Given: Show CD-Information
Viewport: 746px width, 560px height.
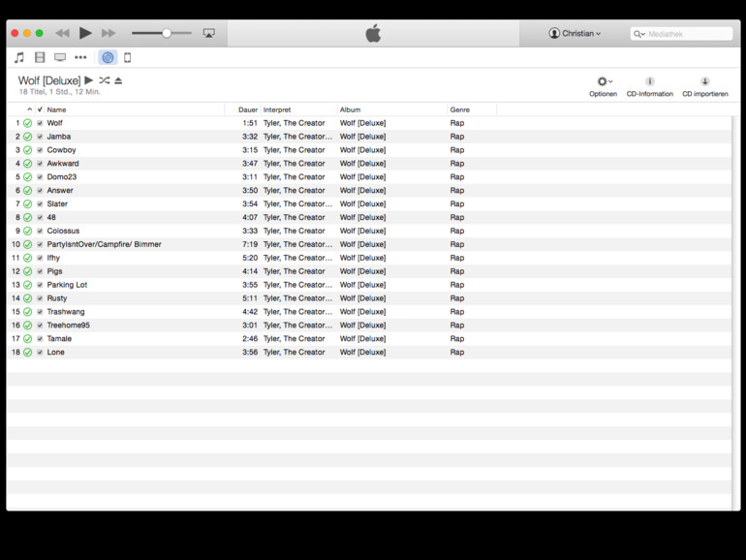Looking at the screenshot, I should 650,86.
